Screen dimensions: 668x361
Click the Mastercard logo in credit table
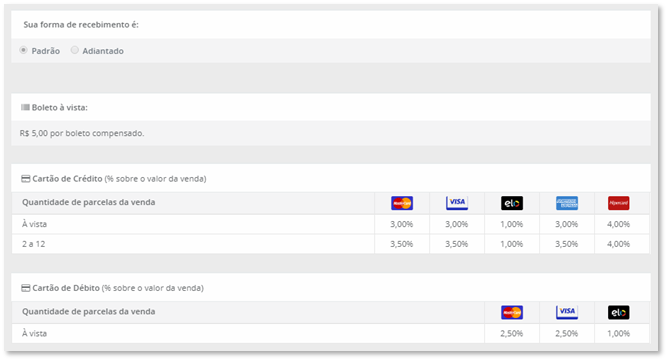coord(402,203)
